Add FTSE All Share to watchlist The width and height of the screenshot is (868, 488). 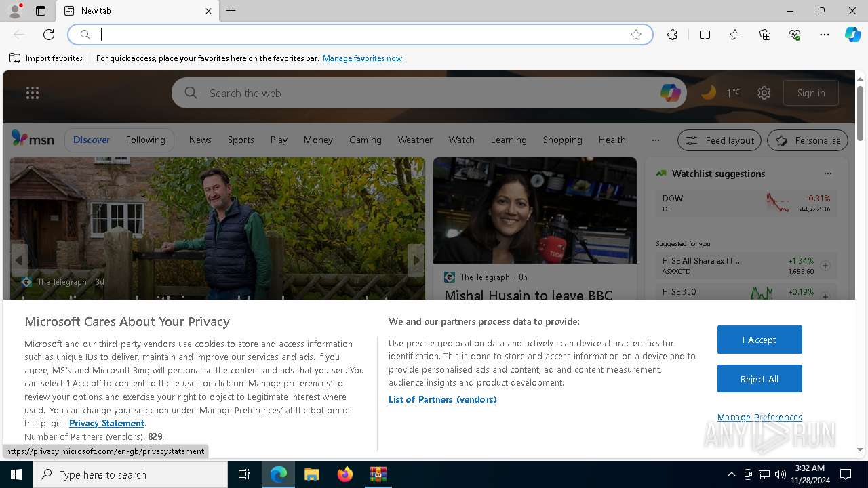[825, 266]
